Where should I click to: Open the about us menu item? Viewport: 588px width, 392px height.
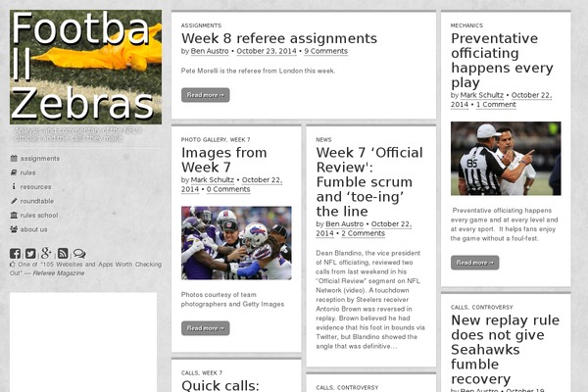pyautogui.click(x=33, y=229)
